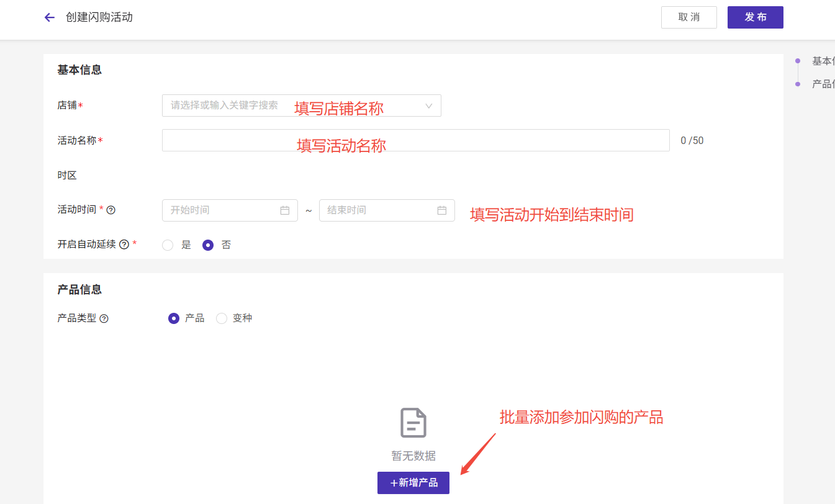The width and height of the screenshot is (835, 504).
Task: Expand the 店铺 dropdown chevron
Action: point(428,106)
